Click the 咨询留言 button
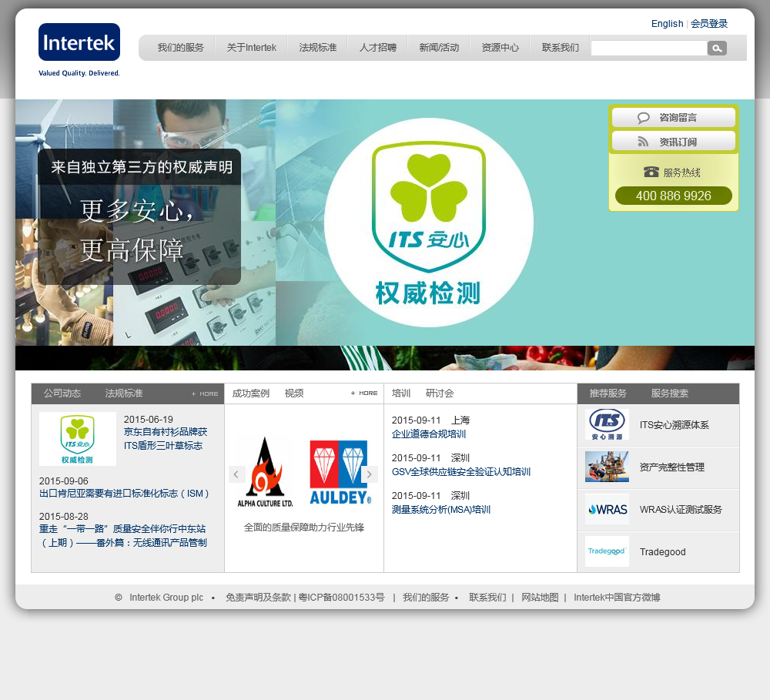 tap(673, 117)
